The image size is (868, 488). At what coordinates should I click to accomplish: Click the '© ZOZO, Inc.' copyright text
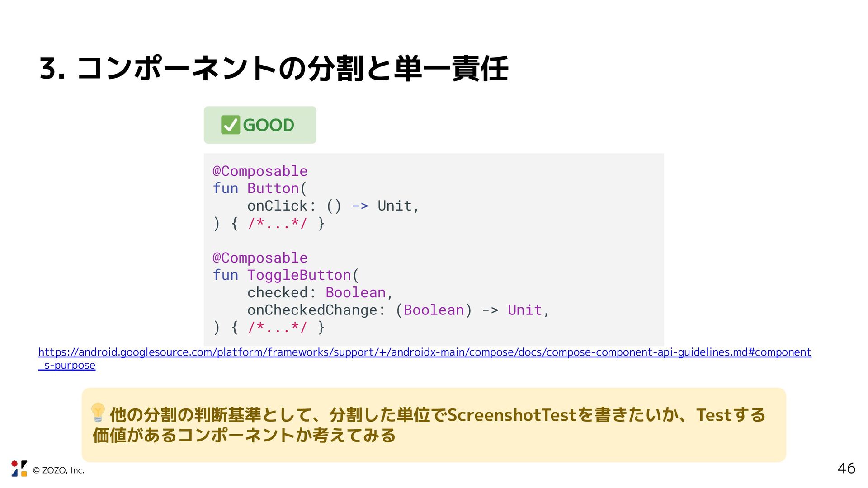pyautogui.click(x=58, y=470)
